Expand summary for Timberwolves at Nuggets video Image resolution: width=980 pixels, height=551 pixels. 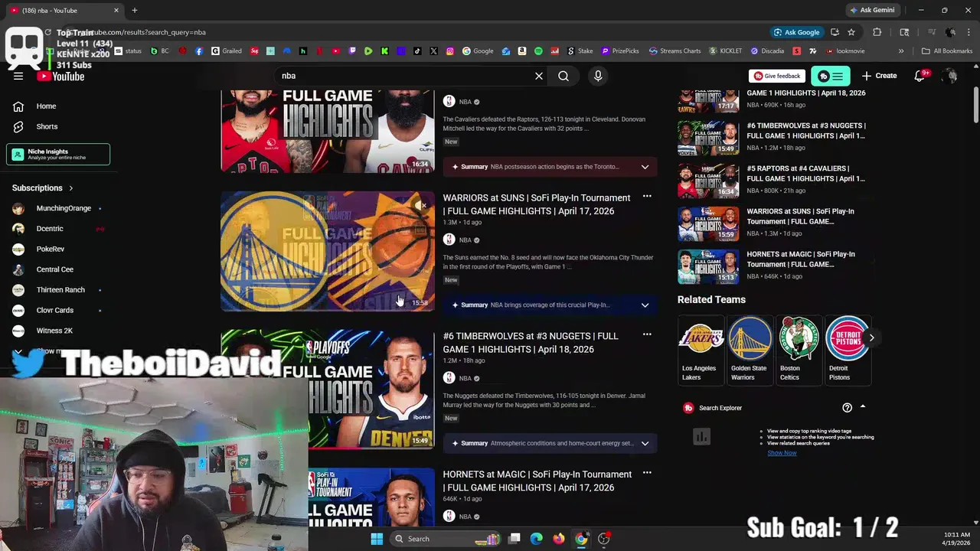645,443
